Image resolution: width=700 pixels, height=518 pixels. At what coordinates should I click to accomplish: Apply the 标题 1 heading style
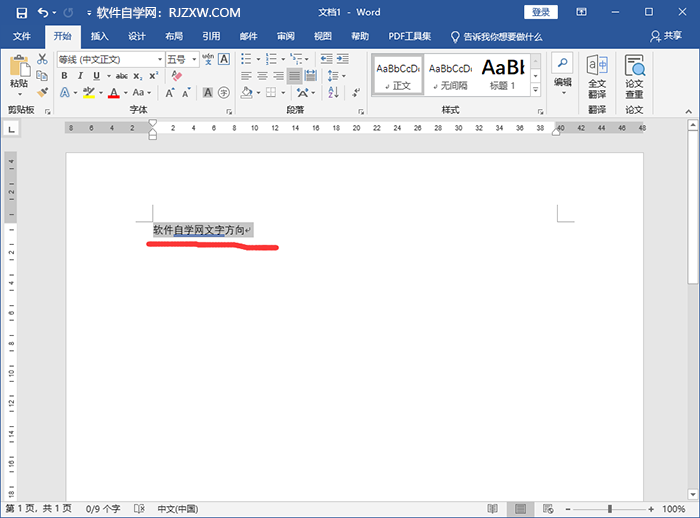tap(503, 75)
